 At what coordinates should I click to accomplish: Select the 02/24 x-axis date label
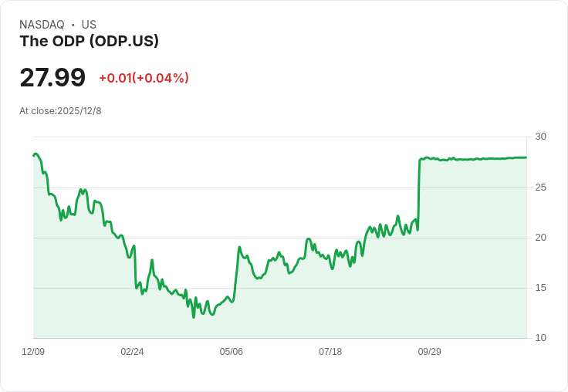pos(132,351)
